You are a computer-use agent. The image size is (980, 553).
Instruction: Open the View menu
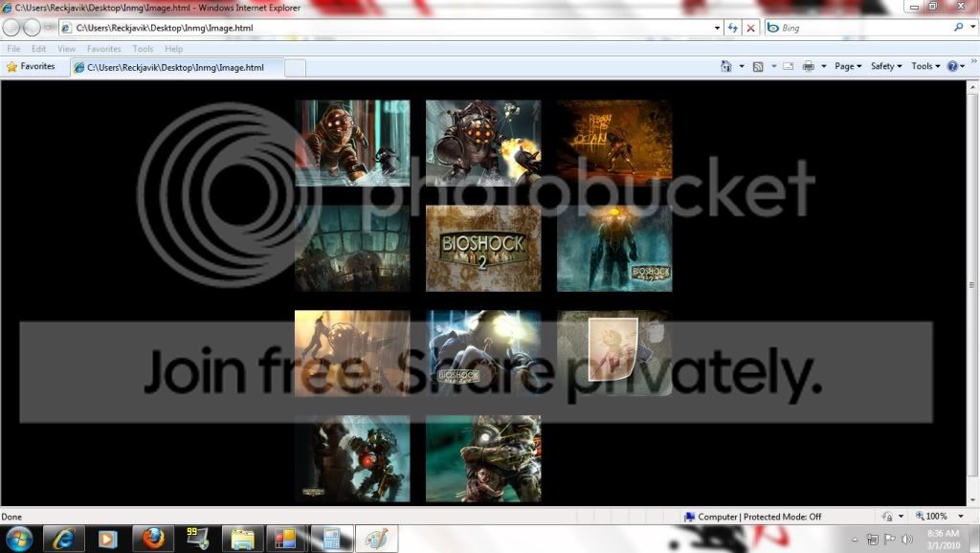(x=66, y=49)
